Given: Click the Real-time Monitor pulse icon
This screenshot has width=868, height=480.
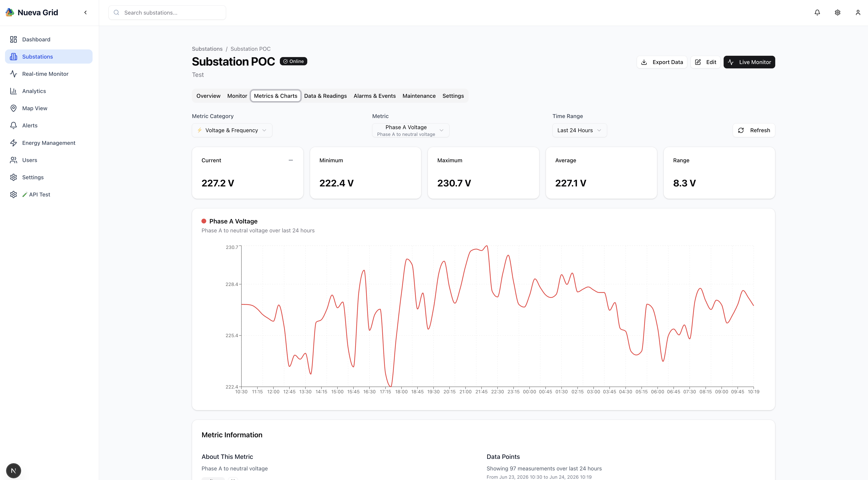Looking at the screenshot, I should click(x=14, y=74).
